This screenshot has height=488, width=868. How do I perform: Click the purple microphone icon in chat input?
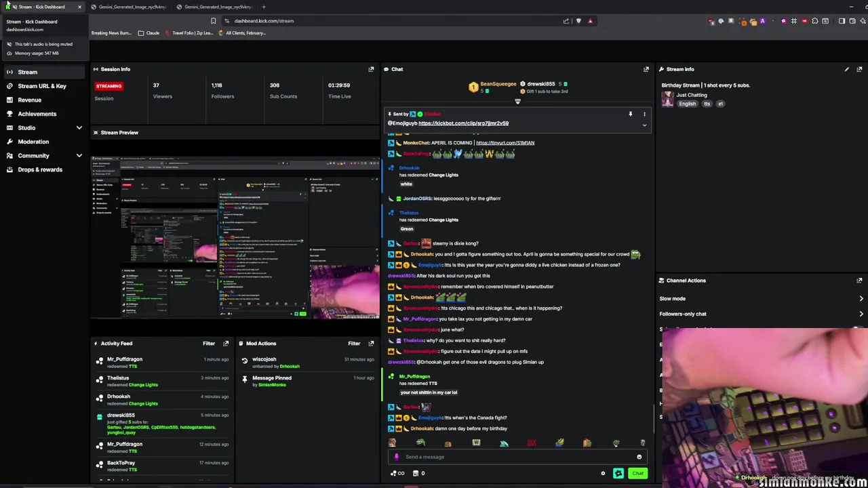tap(397, 457)
